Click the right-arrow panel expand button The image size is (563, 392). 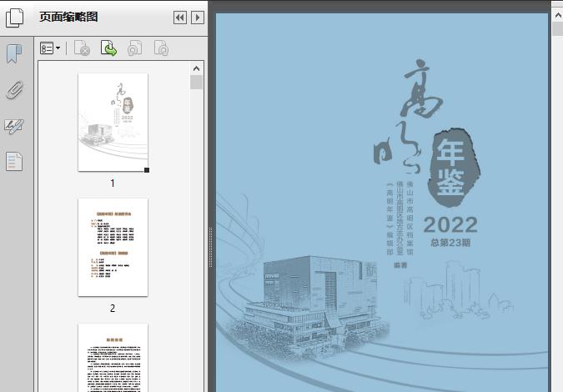pos(198,18)
